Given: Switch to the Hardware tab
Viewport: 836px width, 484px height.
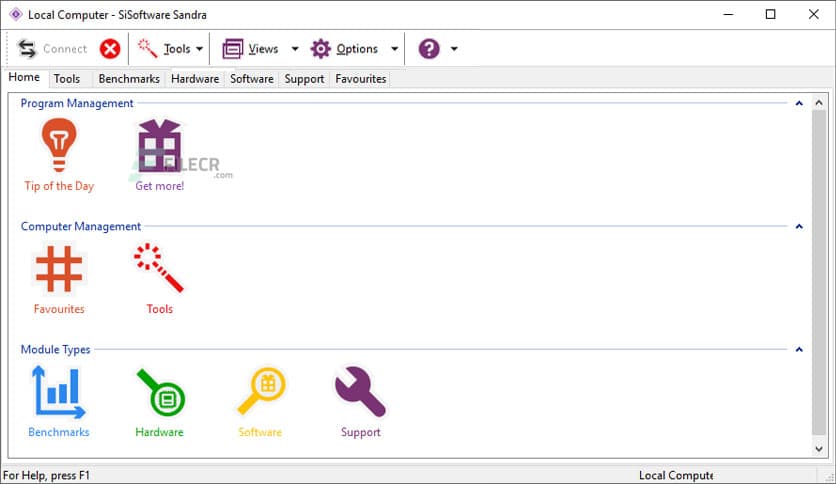Looking at the screenshot, I should click(195, 79).
